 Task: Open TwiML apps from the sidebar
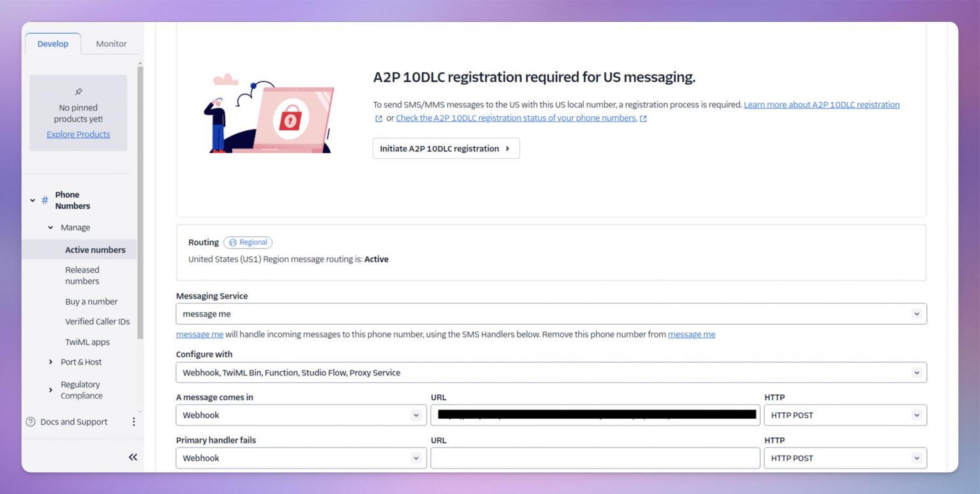tap(87, 341)
